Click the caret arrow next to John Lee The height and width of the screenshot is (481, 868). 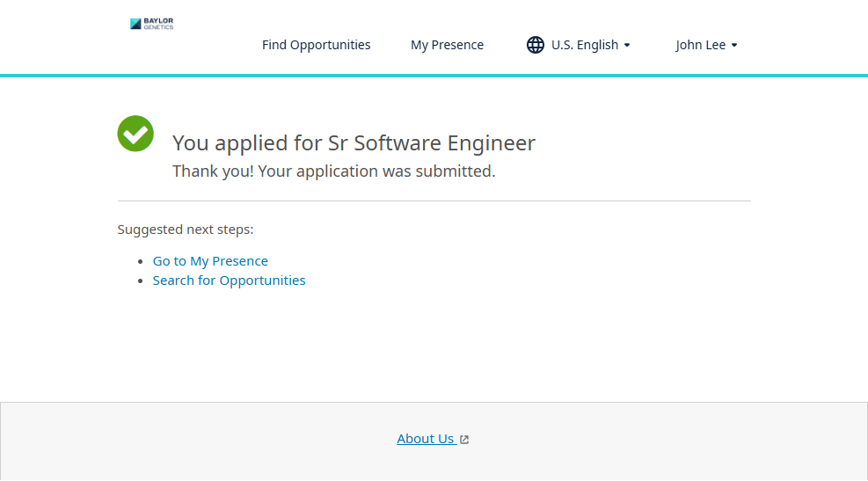(x=734, y=46)
